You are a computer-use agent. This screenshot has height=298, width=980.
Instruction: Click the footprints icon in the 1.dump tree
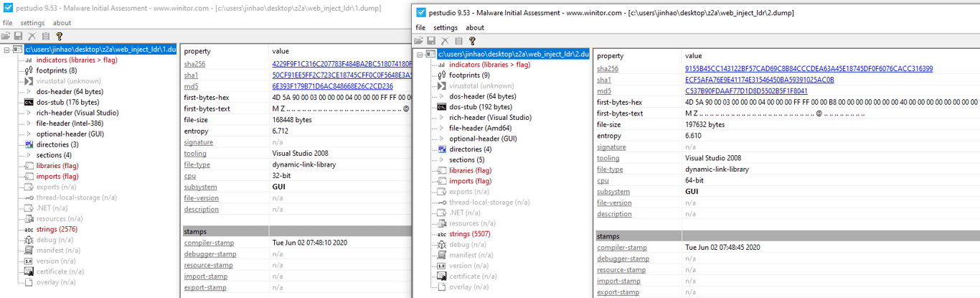click(29, 70)
